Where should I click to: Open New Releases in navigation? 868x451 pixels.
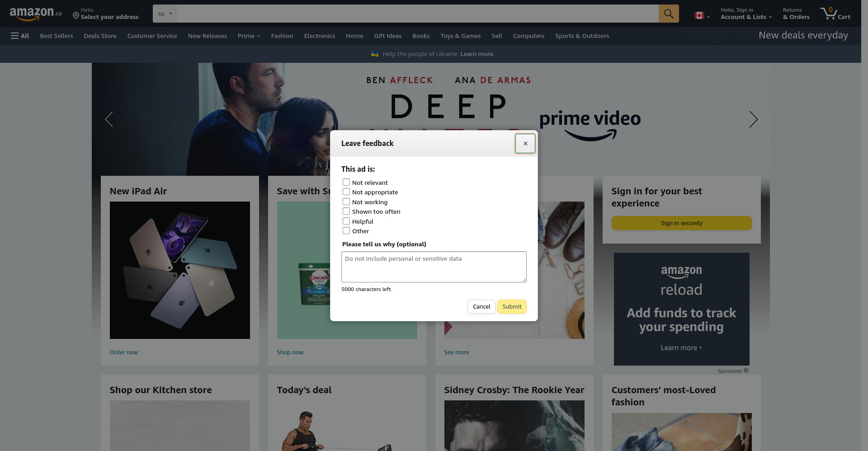pyautogui.click(x=207, y=36)
